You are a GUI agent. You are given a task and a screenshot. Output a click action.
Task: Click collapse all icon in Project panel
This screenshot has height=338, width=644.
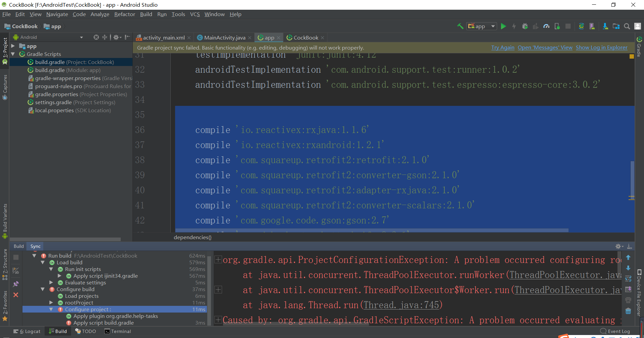[105, 37]
